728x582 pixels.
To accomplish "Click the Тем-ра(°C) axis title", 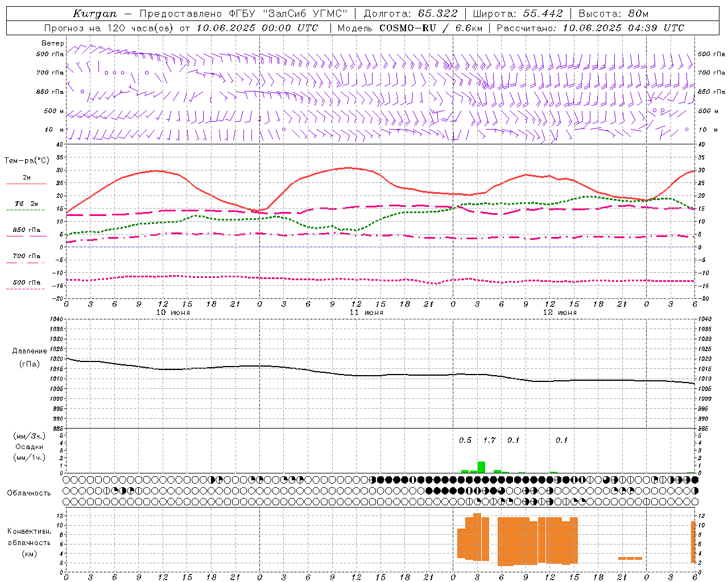I will [x=27, y=161].
